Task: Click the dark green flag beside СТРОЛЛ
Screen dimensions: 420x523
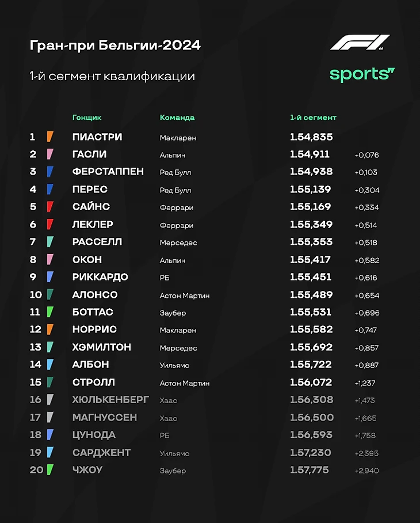Action: [x=50, y=382]
